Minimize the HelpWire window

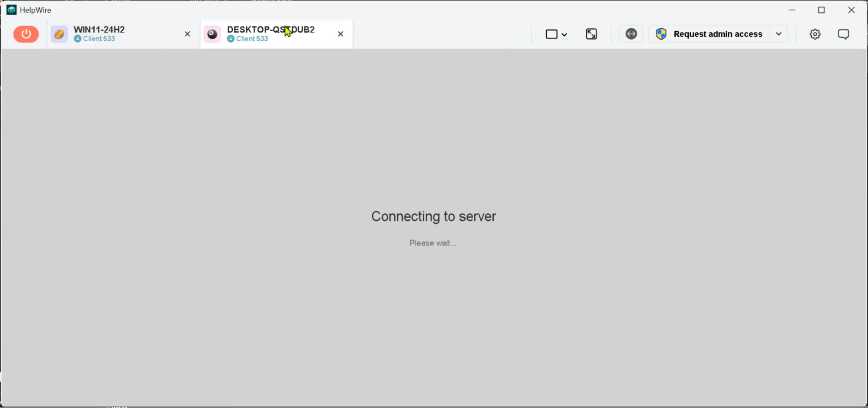(x=792, y=10)
